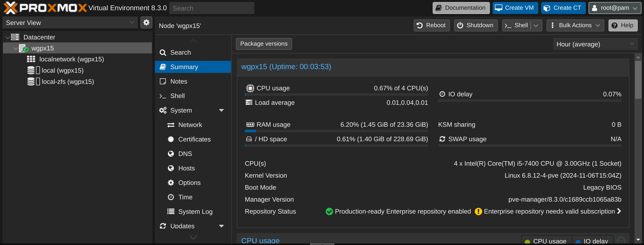Image resolution: width=644 pixels, height=245 pixels.
Task: Select local (wgpx15) storage in the tree
Action: pyautogui.click(x=62, y=70)
